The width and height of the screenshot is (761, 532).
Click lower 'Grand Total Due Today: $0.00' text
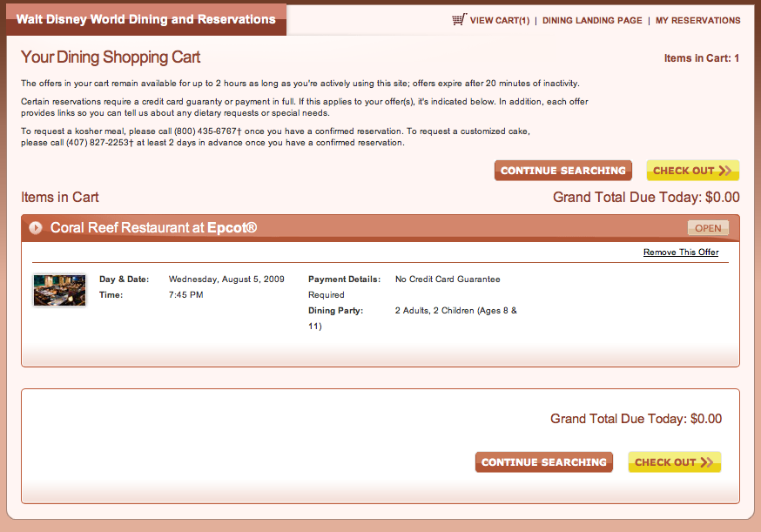tap(636, 419)
